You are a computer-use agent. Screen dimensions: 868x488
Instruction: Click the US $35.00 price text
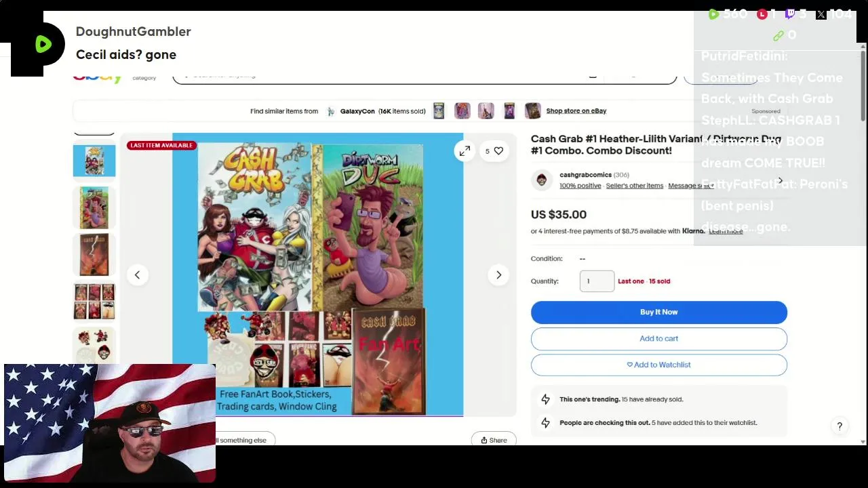(559, 214)
